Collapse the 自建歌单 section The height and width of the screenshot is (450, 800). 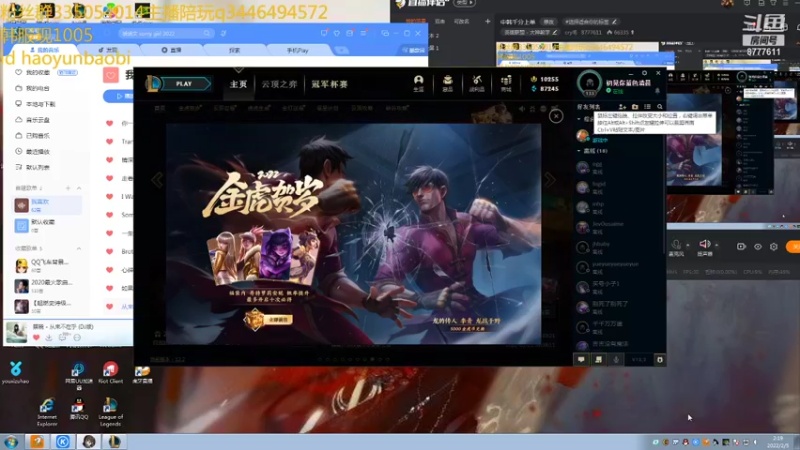pos(79,188)
